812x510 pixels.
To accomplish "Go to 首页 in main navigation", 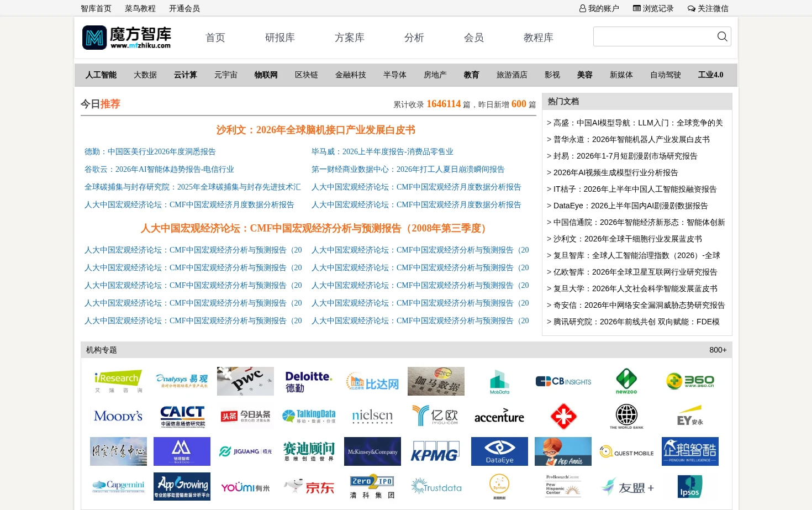I will 215,38.
